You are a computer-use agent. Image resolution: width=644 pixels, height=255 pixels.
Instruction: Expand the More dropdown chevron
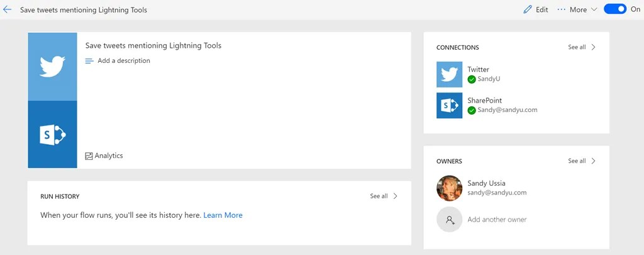tap(594, 9)
